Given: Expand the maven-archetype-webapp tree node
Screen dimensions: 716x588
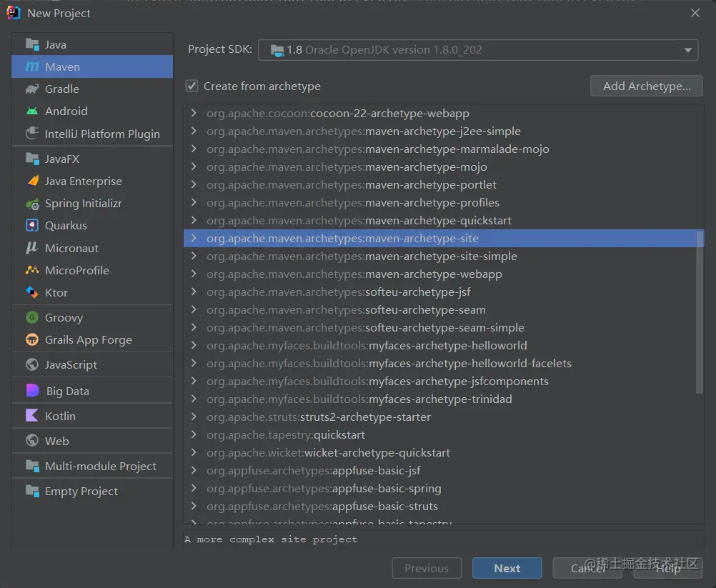Looking at the screenshot, I should coord(194,274).
